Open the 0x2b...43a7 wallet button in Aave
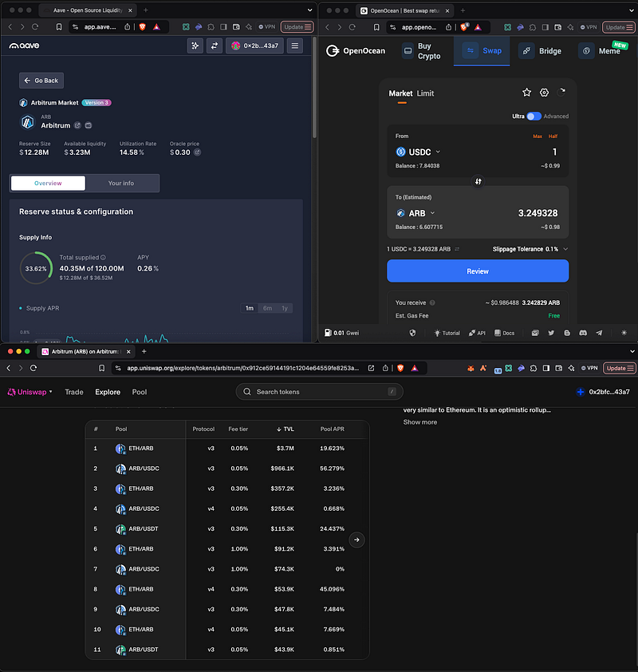This screenshot has height=672, width=638. 254,45
